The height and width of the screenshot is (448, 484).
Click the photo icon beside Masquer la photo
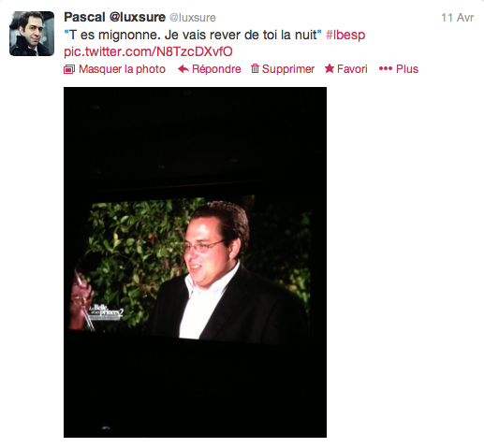point(69,69)
